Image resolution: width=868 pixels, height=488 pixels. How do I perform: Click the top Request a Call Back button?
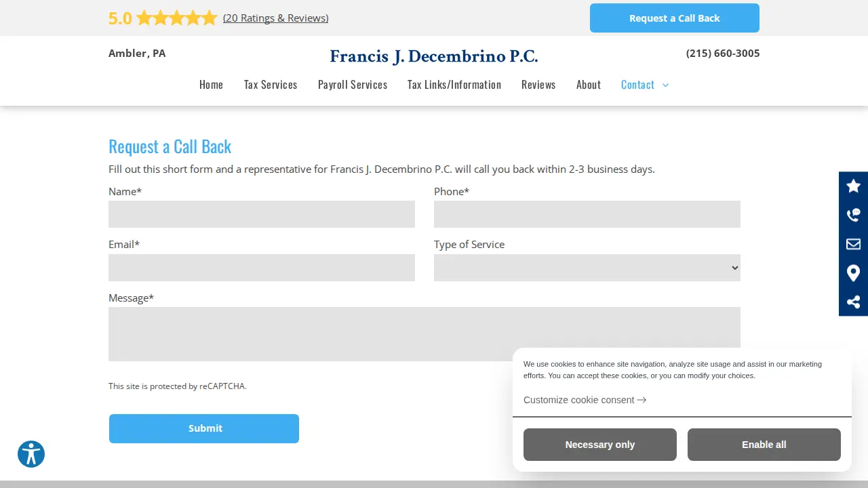tap(675, 18)
